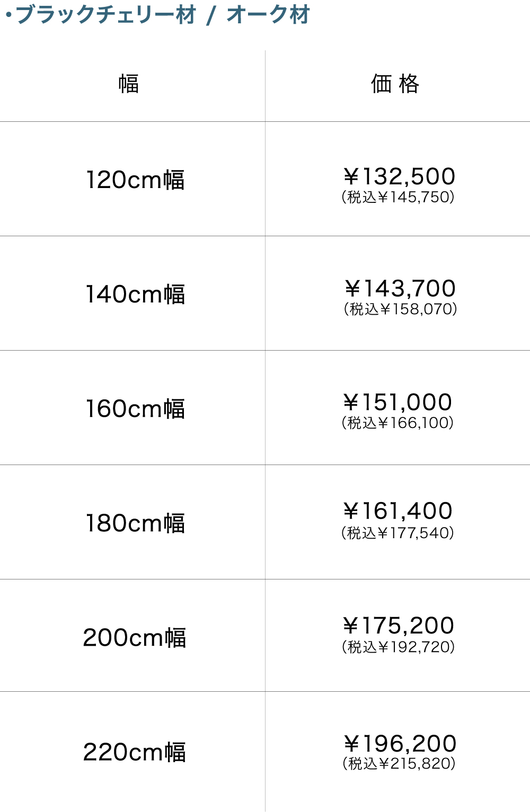Screen dimensions: 530x812
Task: Select the 180cm幅 row label
Action: (x=135, y=523)
